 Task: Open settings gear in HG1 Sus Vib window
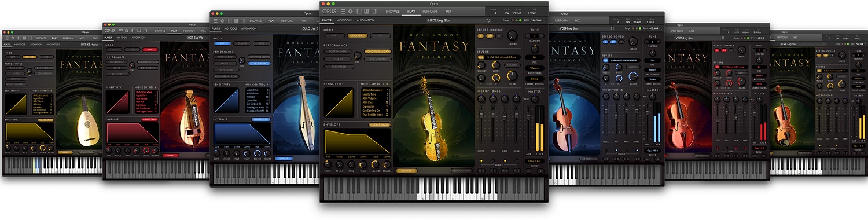coord(127,31)
